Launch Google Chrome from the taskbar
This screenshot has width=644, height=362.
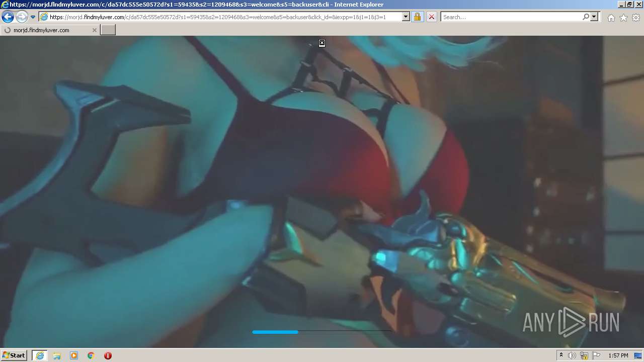(x=91, y=355)
